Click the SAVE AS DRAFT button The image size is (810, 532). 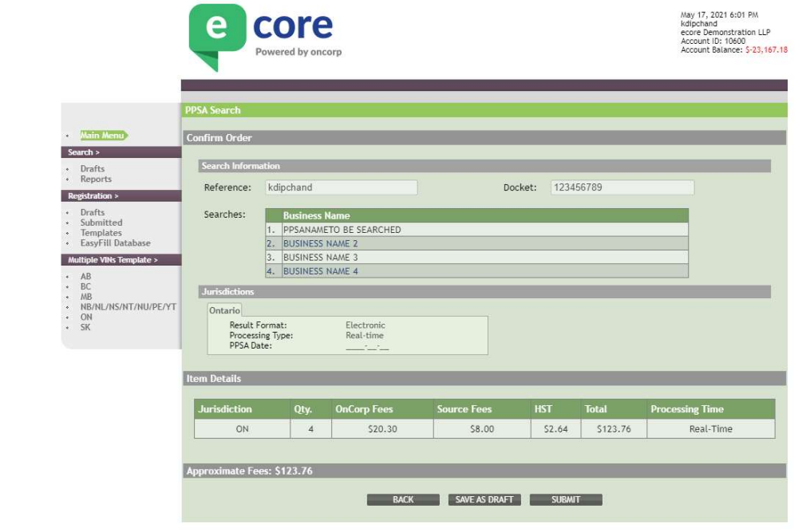click(484, 500)
